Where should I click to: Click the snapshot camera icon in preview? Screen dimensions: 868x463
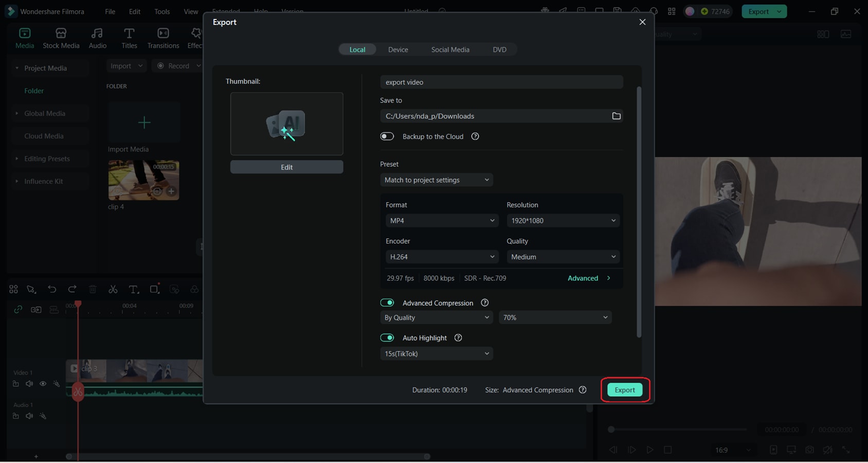coord(809,450)
